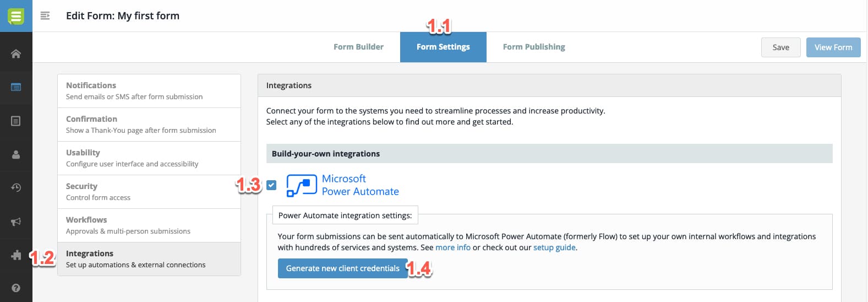The width and height of the screenshot is (868, 302).
Task: Open the Security settings section
Action: [x=149, y=192]
